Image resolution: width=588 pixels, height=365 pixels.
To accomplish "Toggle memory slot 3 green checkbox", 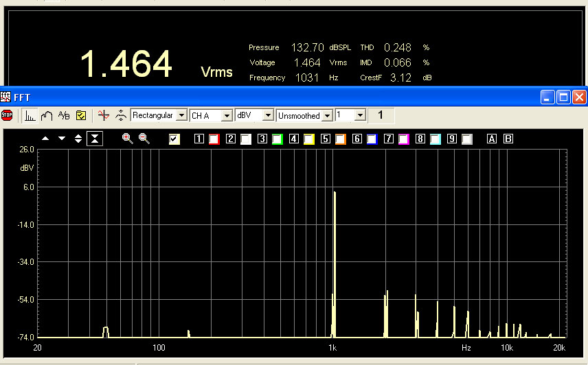I will (277, 139).
